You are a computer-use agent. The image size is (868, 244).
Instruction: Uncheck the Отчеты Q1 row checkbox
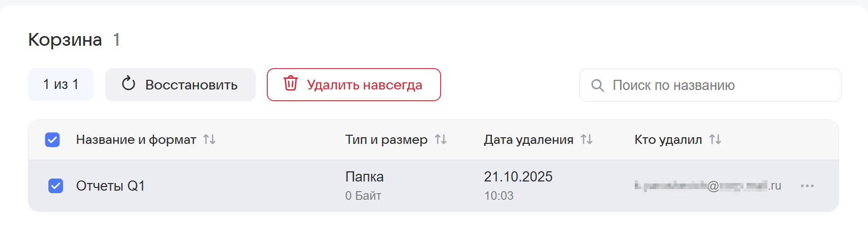[x=55, y=186]
